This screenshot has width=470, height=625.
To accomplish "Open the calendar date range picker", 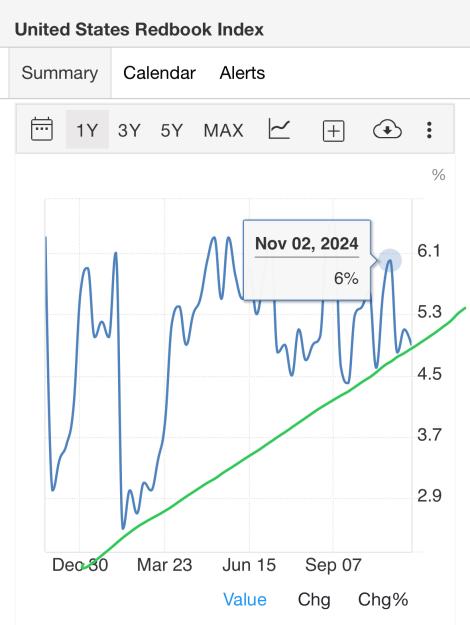I will (x=42, y=129).
